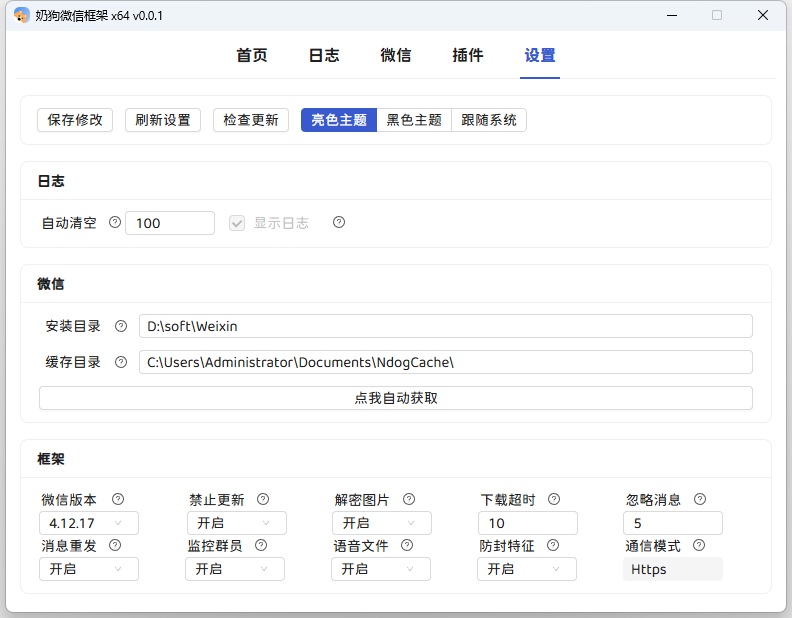The height and width of the screenshot is (618, 792).
Task: Click the help icon beside 解密图片
Action: pos(408,500)
